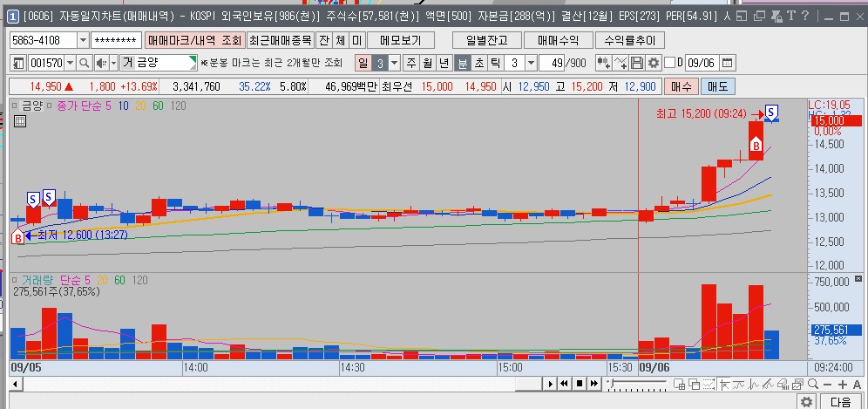Click the crosshair cursor tool icon

[x=723, y=384]
